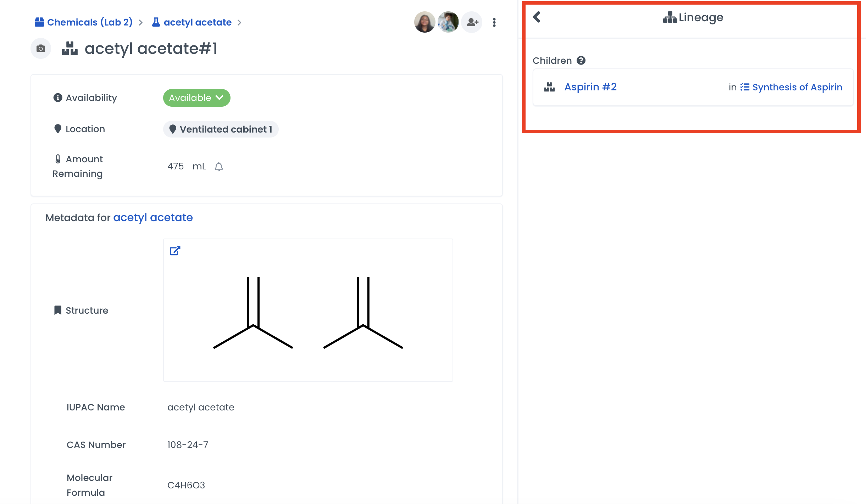866x504 pixels.
Task: Click the amount alert bell icon
Action: 219,167
